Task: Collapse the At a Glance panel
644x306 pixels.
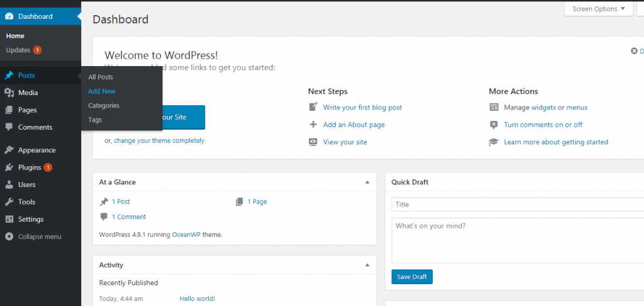Action: pos(367,182)
